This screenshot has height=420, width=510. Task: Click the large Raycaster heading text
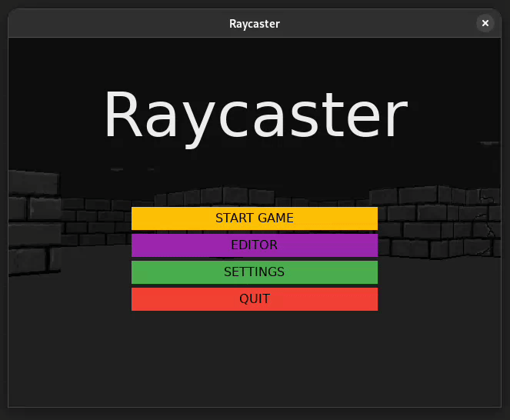(x=255, y=115)
